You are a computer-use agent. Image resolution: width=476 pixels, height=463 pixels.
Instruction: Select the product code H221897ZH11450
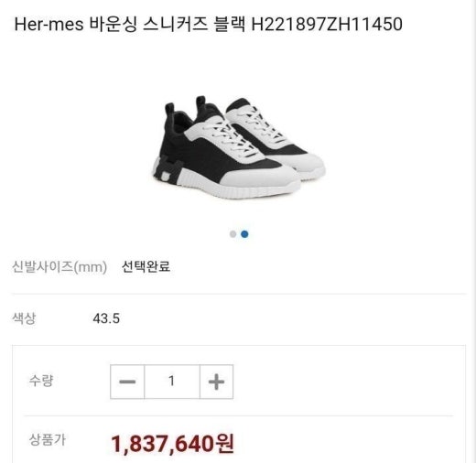coord(327,24)
